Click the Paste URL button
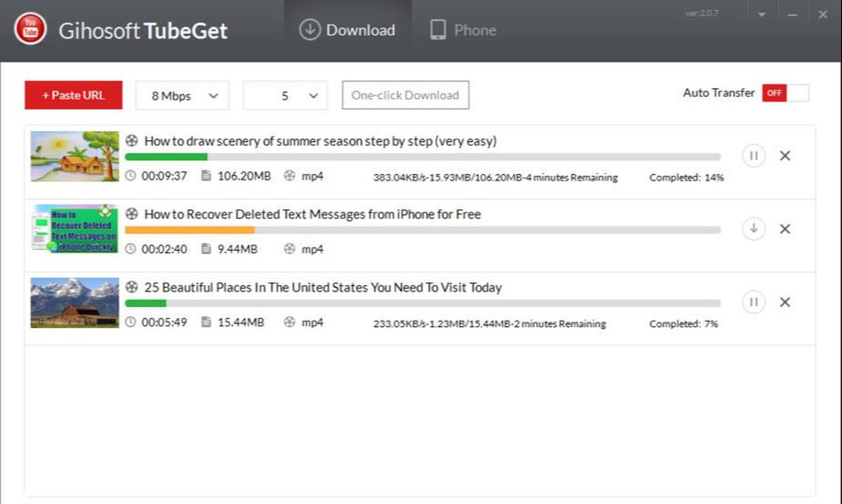Viewport: 842px width, 504px height. click(74, 95)
